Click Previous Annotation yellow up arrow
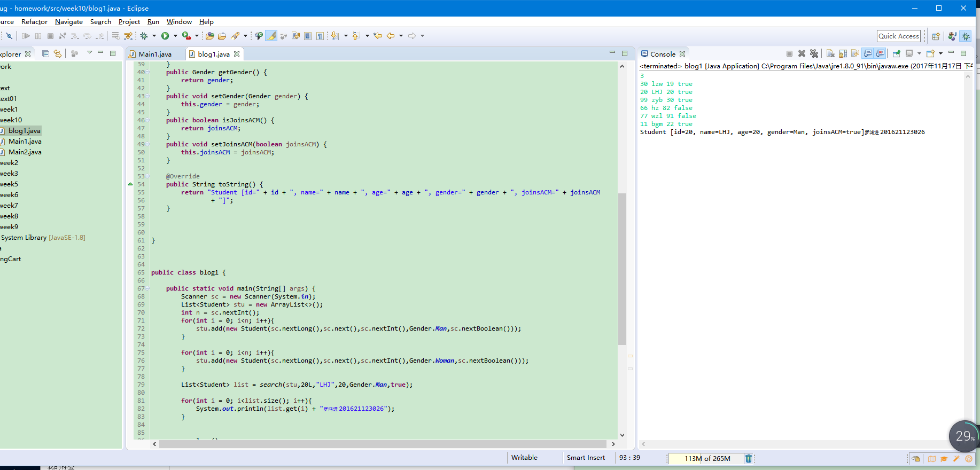The image size is (980, 470). (356, 36)
